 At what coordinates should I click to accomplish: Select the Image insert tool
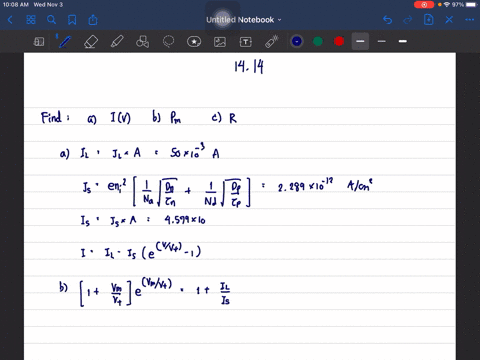(x=220, y=42)
